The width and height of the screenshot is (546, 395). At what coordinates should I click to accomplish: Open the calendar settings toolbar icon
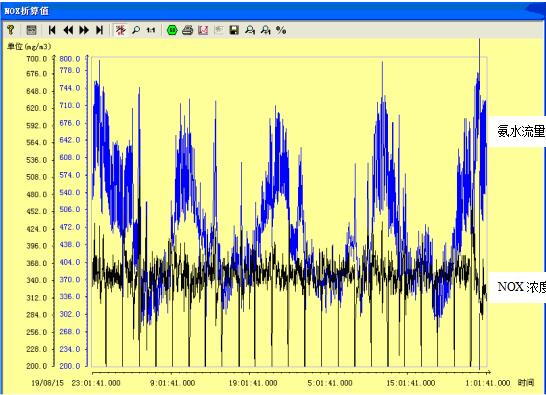click(x=31, y=30)
